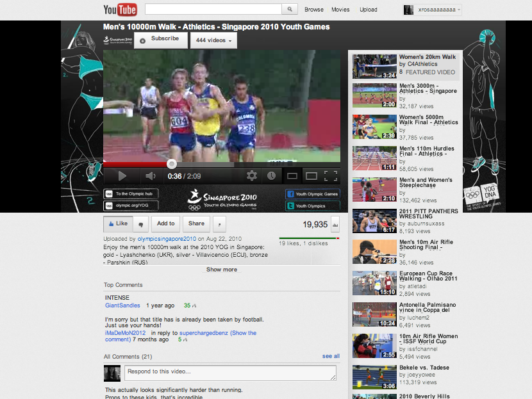Image resolution: width=532 pixels, height=399 pixels.
Task: Click the Women's 20km Walk title
Action: 428,57
